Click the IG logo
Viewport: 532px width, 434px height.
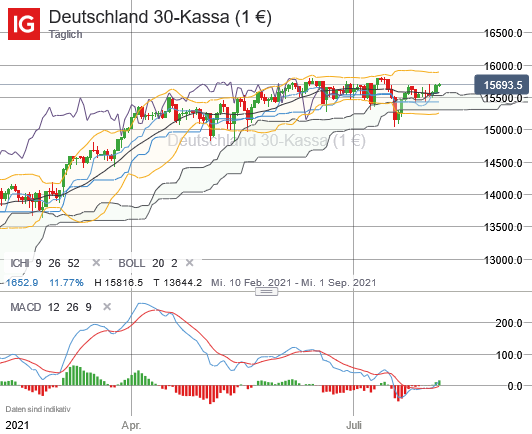pos(24,24)
